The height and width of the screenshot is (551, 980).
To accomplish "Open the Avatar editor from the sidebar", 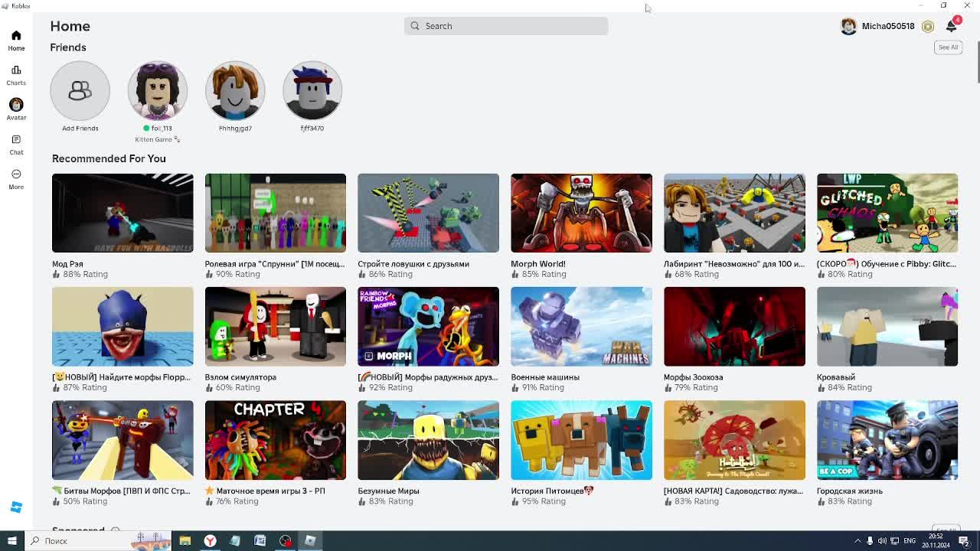I will coord(16,109).
